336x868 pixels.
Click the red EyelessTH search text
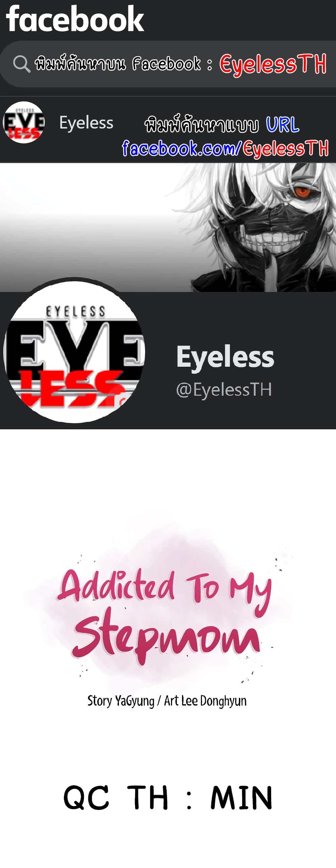click(x=273, y=64)
